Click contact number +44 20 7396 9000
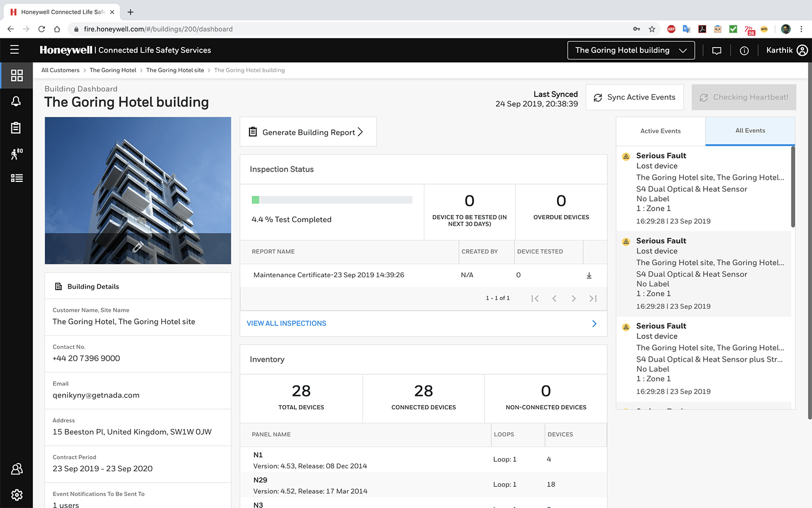 tap(86, 359)
